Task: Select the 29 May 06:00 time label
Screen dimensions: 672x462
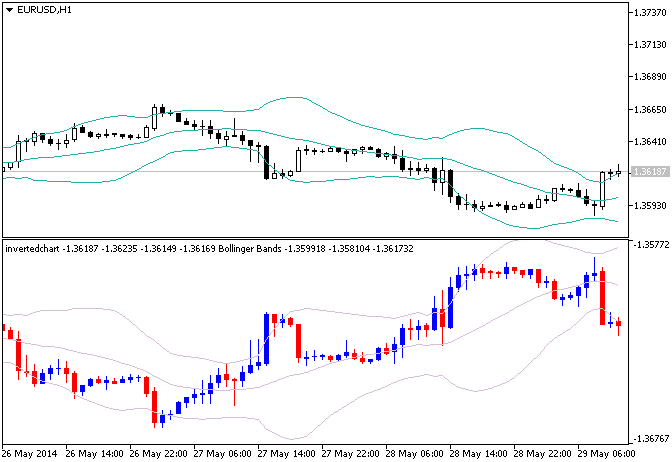Action: [606, 453]
